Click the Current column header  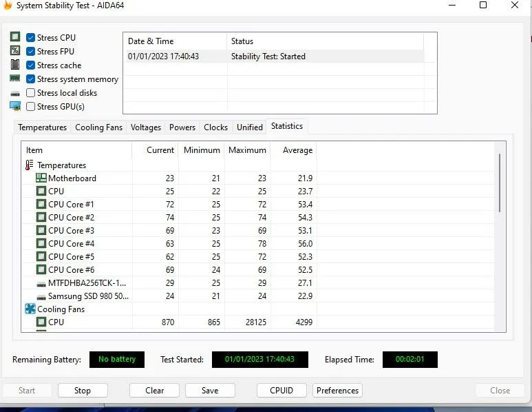click(x=155, y=150)
